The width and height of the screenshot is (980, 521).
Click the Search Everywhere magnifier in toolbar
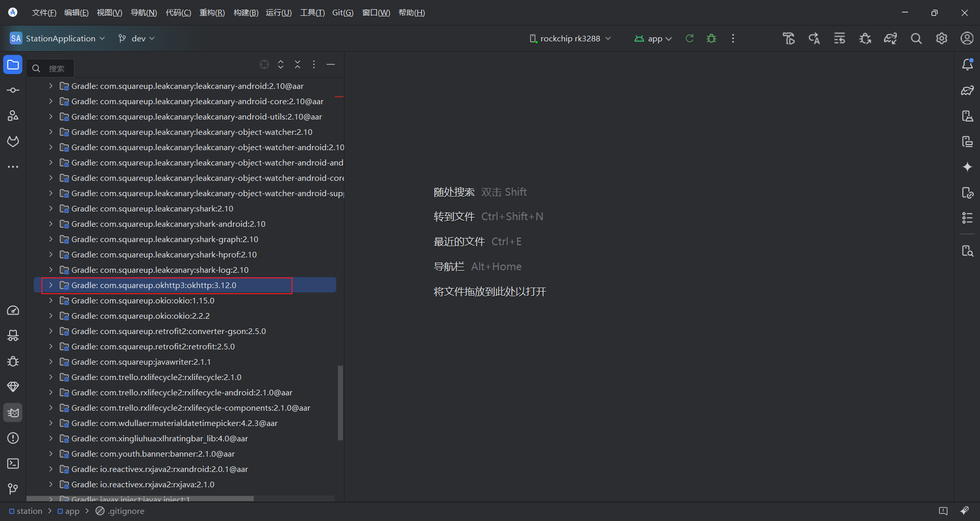point(916,38)
